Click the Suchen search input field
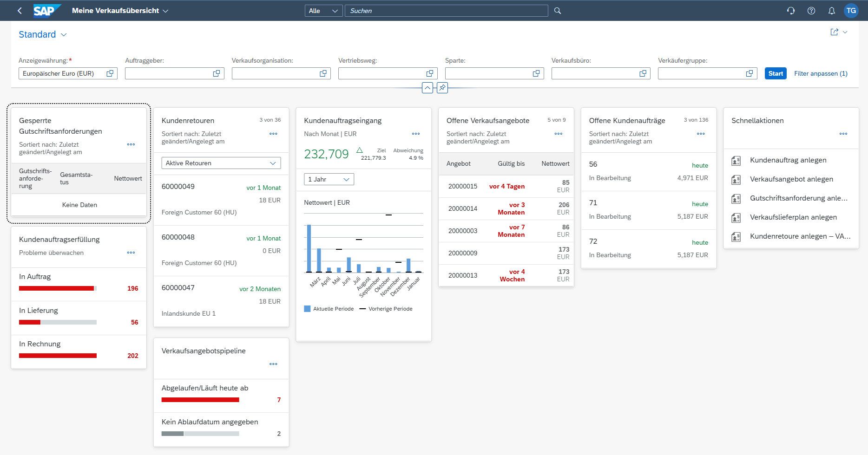This screenshot has width=868, height=455. coord(446,10)
